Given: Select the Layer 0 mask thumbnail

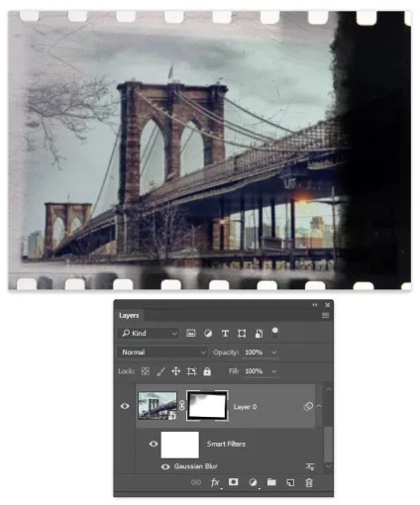Looking at the screenshot, I should click(x=207, y=406).
